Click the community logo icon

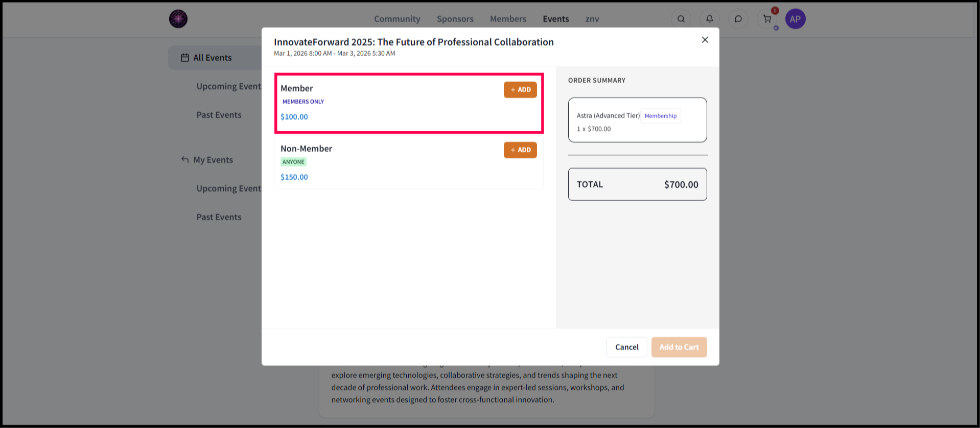178,19
